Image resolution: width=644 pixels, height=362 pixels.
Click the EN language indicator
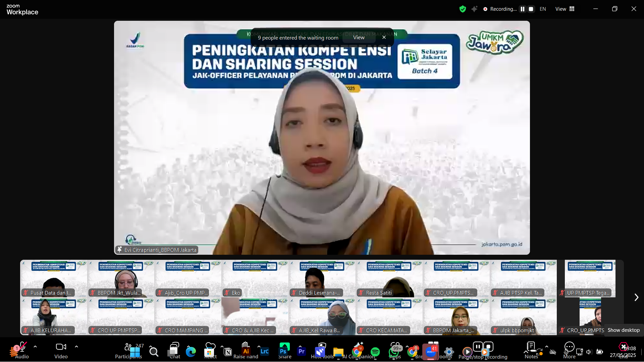pos(543,9)
